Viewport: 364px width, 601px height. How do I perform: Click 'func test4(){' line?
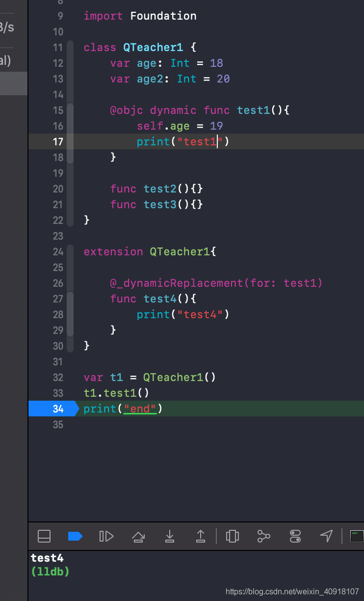(x=153, y=299)
